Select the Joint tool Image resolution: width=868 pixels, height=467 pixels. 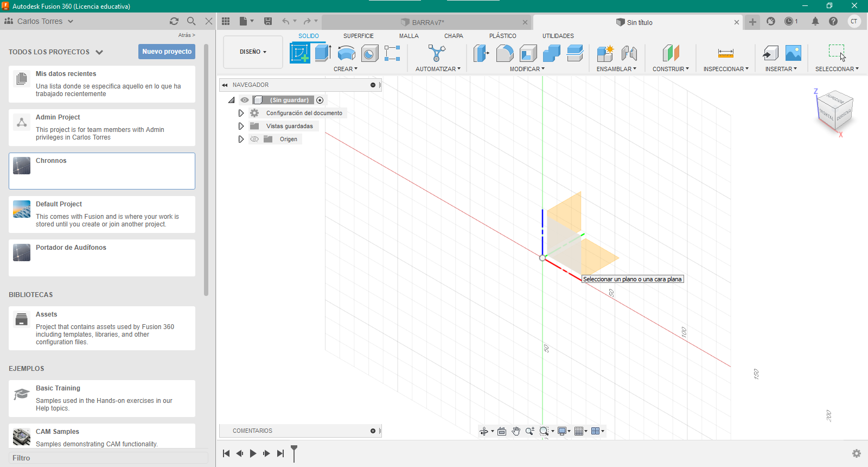pyautogui.click(x=629, y=53)
